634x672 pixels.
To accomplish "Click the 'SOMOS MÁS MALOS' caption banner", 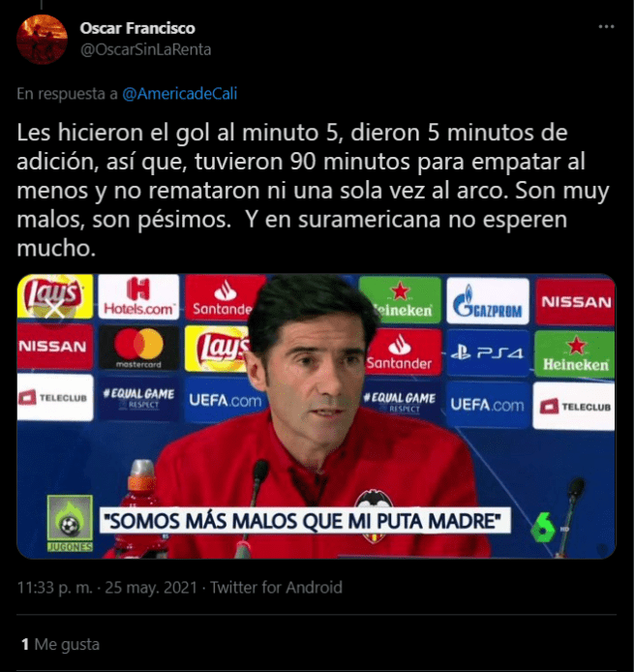I will point(305,521).
